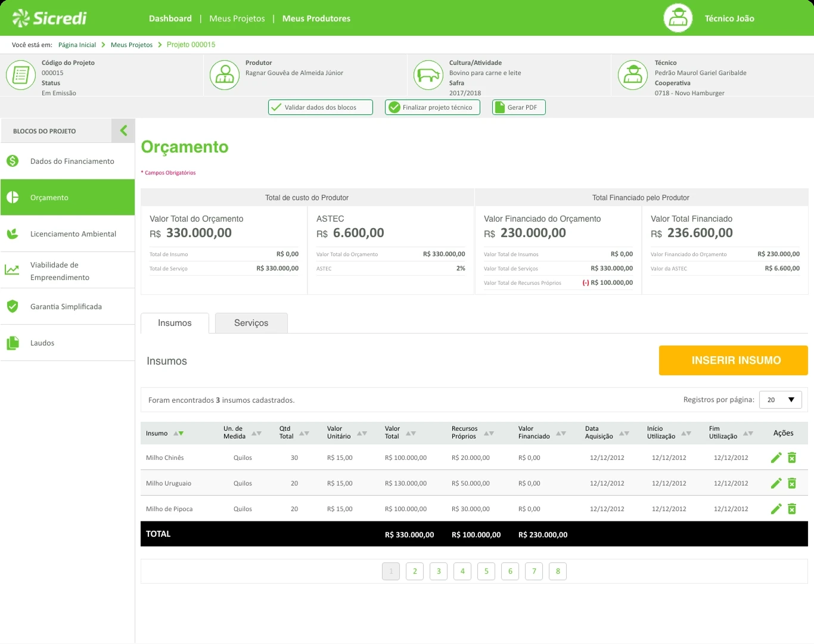This screenshot has width=814, height=644.
Task: Click the INSERIR INSUMO button
Action: [x=734, y=360]
